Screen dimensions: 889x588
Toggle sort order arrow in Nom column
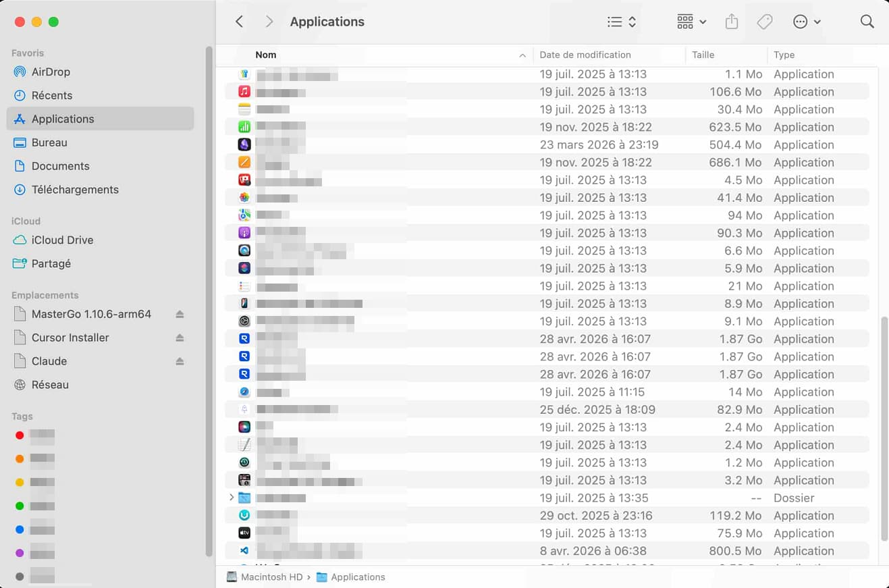[522, 55]
